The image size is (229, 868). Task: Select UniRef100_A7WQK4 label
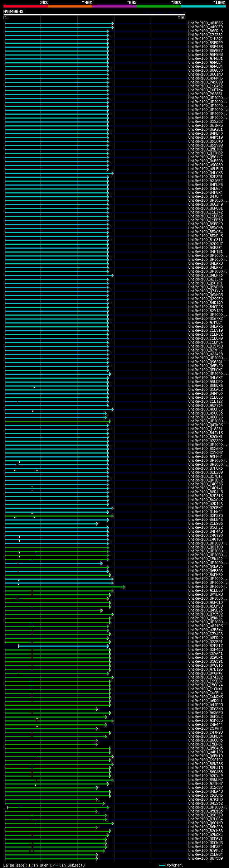tap(205, 835)
